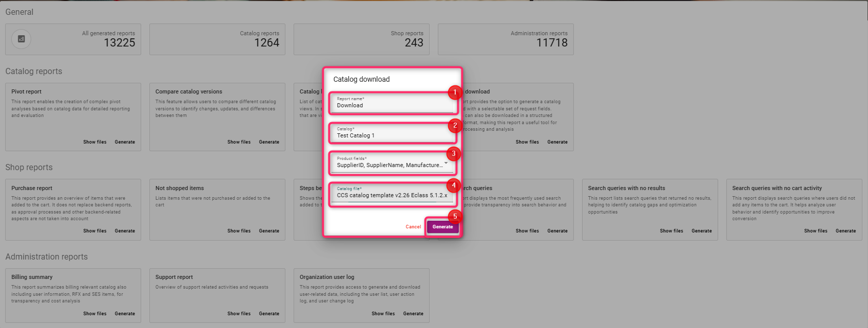Show files for Pivot report

point(95,142)
